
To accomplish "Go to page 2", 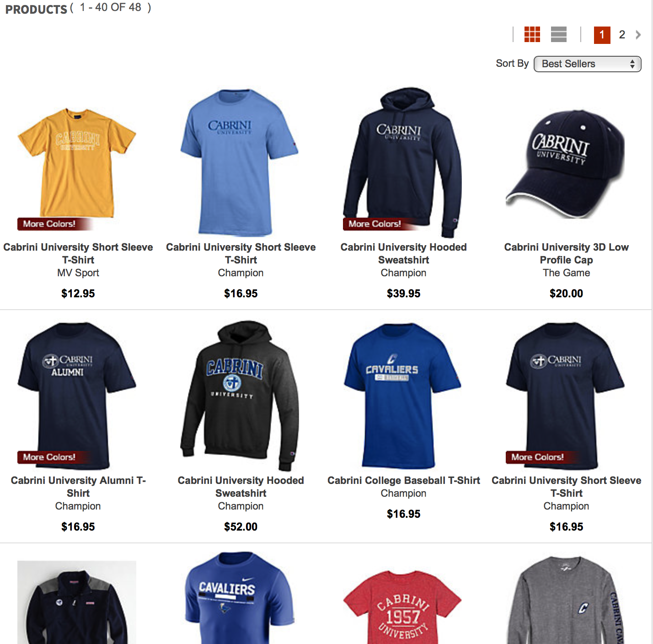I will [622, 35].
